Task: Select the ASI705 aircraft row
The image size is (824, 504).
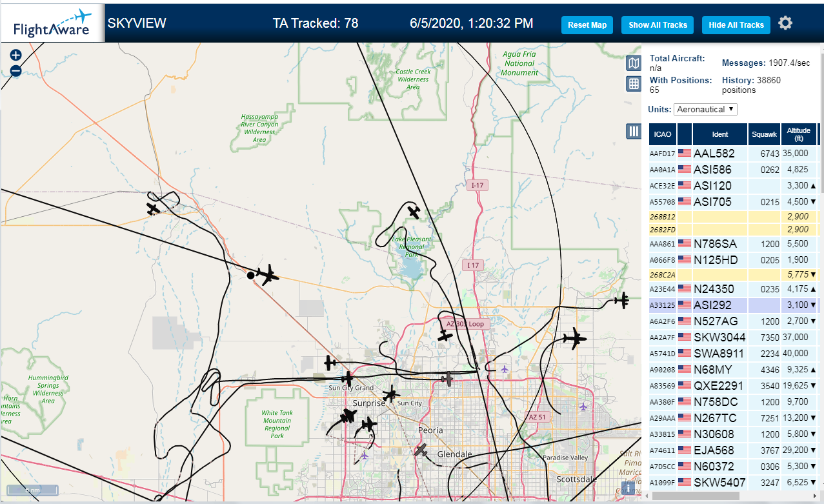Action: pos(735,202)
